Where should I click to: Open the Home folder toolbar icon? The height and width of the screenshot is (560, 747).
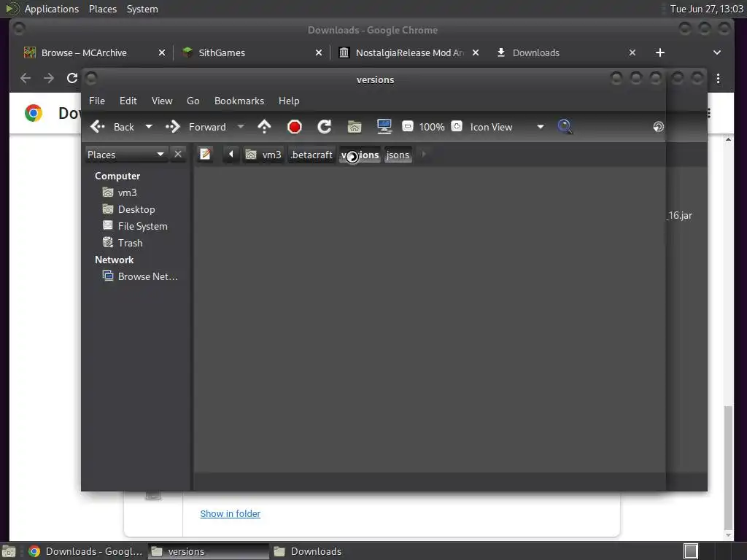[x=355, y=127]
